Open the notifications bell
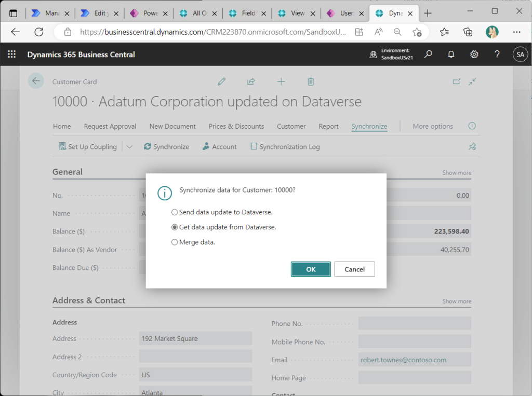The height and width of the screenshot is (396, 532). [451, 54]
